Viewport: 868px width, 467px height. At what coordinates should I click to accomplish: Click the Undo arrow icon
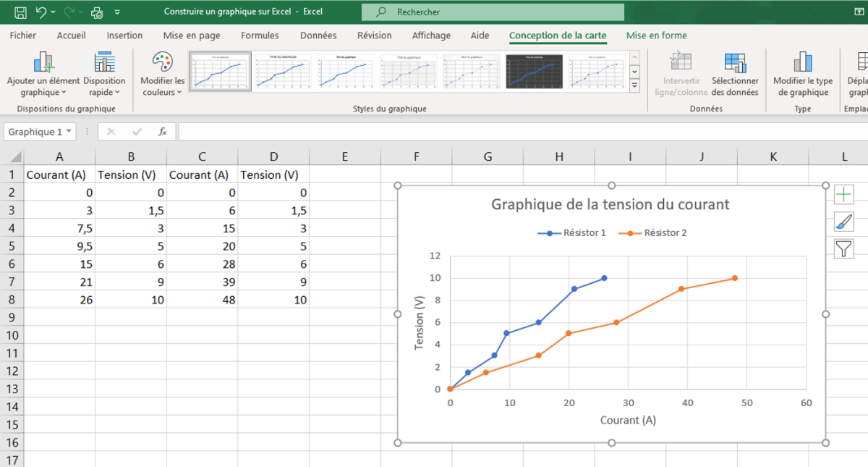coord(41,12)
